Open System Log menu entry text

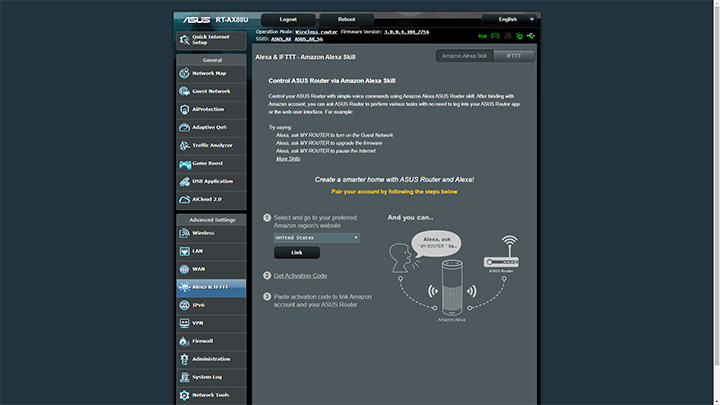207,377
